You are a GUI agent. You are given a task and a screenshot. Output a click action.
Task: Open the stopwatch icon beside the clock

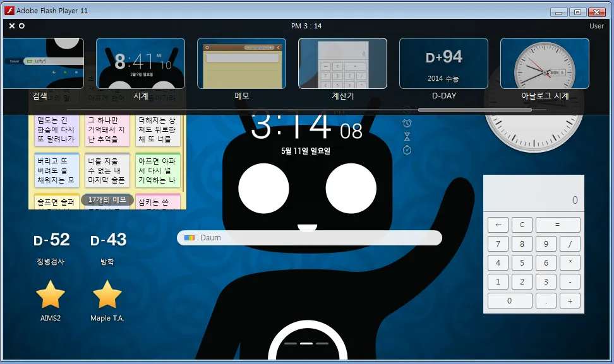click(x=407, y=150)
